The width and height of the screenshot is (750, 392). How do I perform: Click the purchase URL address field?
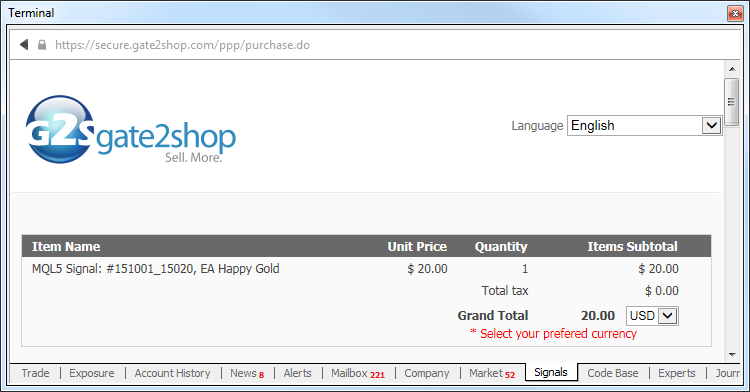[x=182, y=45]
